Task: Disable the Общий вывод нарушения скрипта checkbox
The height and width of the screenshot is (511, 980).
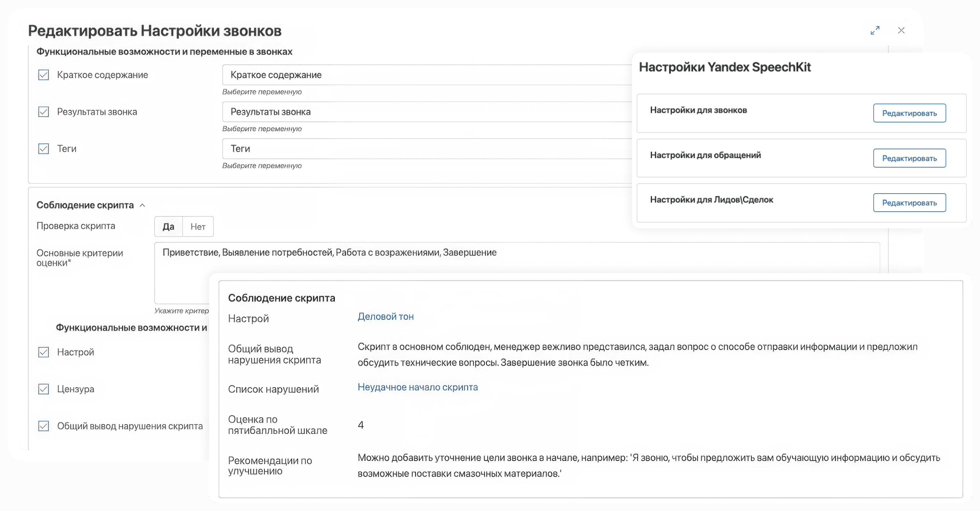Action: [x=43, y=426]
